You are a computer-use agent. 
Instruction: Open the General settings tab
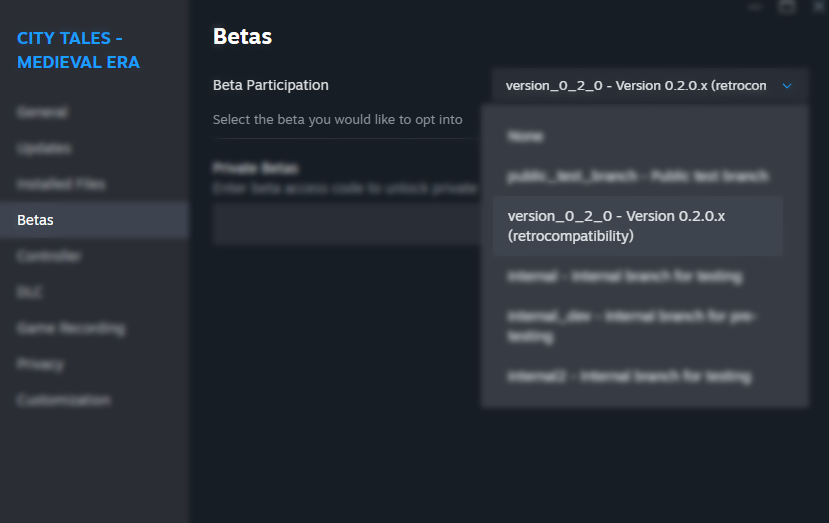click(42, 112)
